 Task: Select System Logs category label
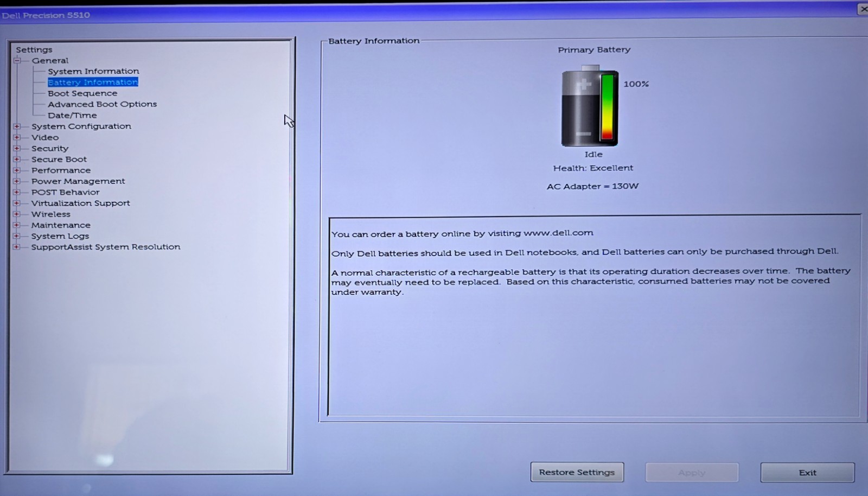click(x=60, y=236)
